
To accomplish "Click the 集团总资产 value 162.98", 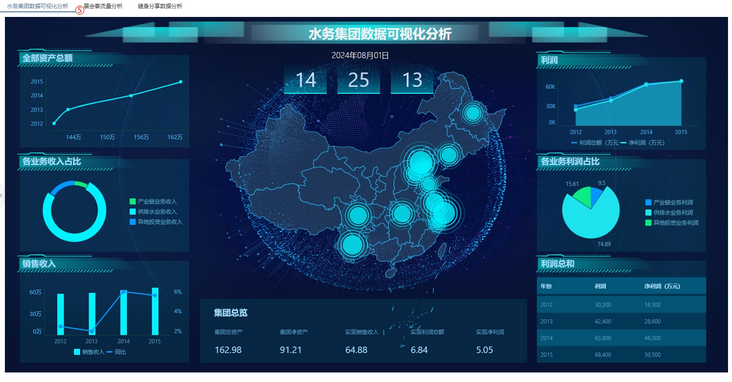I will (x=228, y=350).
